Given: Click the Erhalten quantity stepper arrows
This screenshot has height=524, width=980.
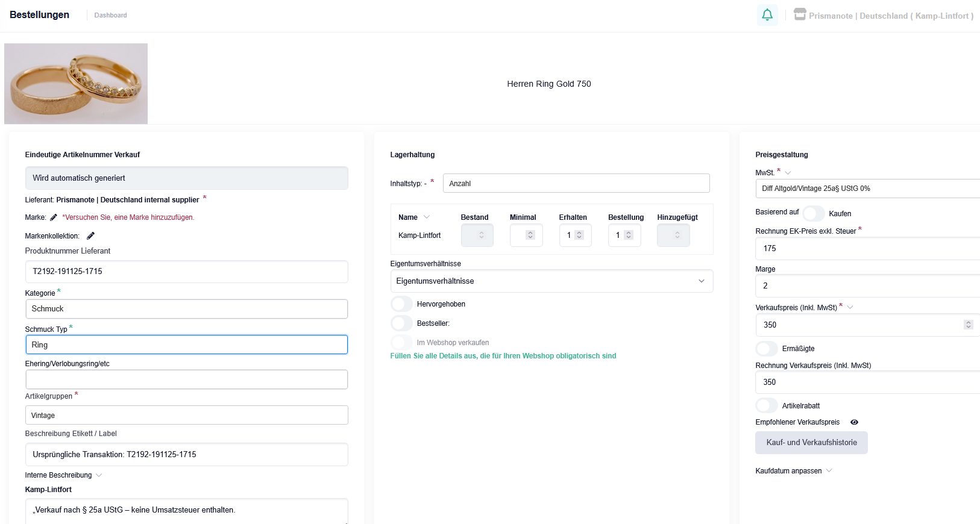Looking at the screenshot, I should tap(579, 235).
